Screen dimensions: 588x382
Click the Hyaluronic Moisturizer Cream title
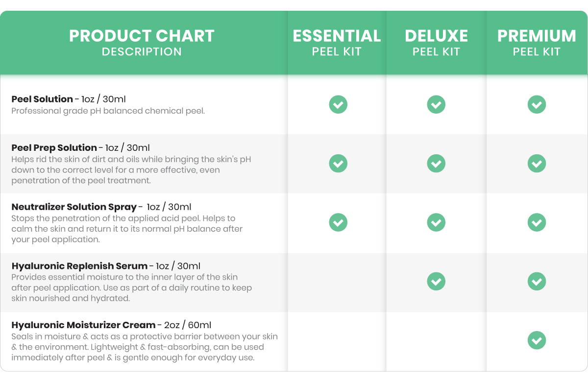pos(83,325)
